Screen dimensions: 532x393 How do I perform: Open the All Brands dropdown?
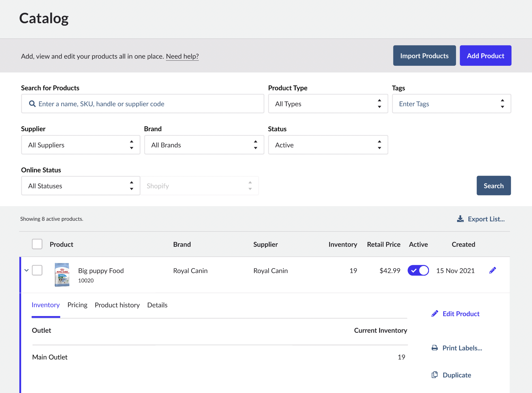(204, 145)
